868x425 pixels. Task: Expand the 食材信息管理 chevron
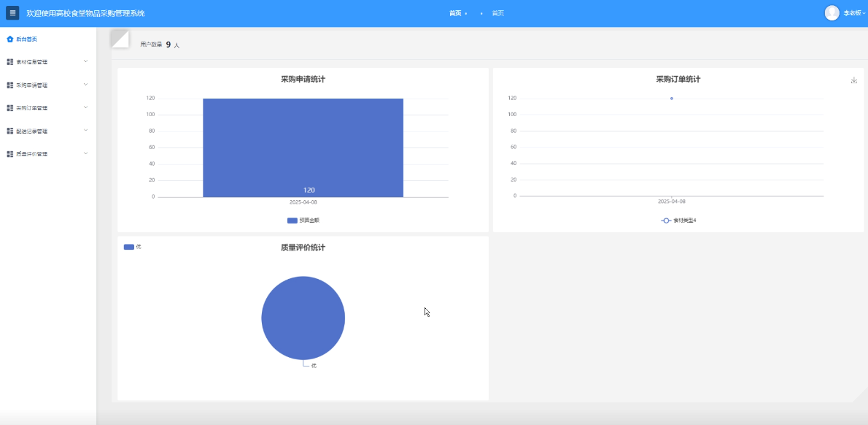point(86,61)
